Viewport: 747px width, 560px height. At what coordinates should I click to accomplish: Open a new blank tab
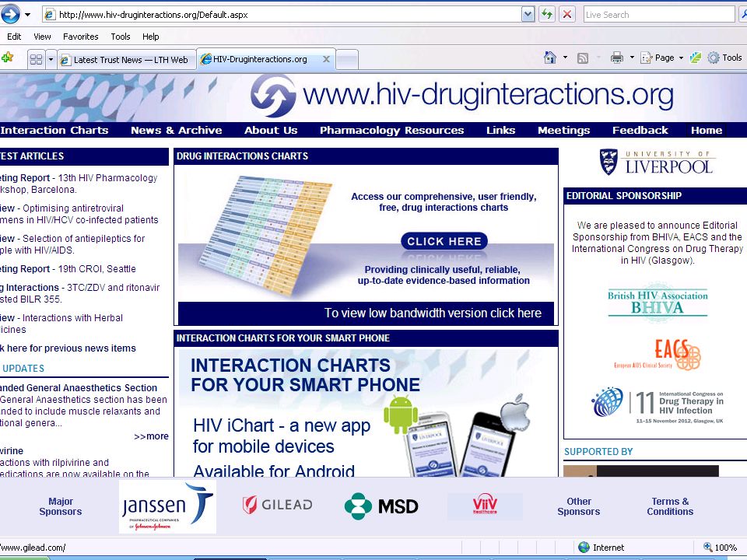347,60
